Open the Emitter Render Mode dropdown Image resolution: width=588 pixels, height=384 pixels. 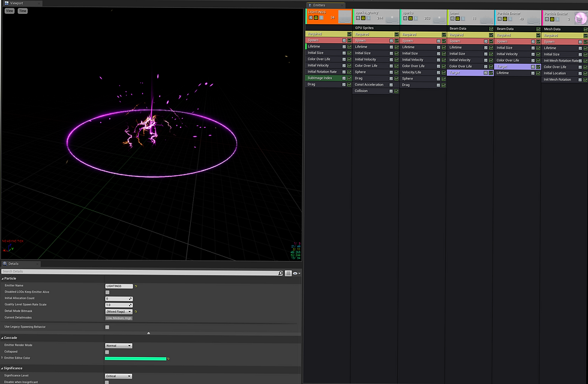point(118,345)
